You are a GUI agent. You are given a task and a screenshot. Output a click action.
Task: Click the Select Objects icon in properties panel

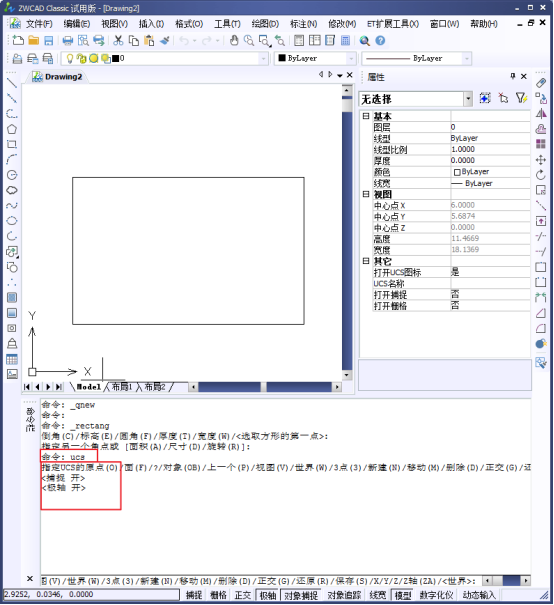click(503, 98)
